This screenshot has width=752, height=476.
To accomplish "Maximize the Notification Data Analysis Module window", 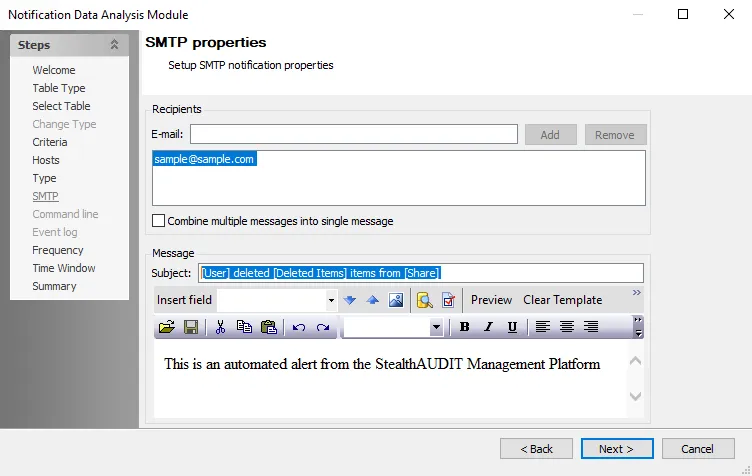I will [683, 14].
